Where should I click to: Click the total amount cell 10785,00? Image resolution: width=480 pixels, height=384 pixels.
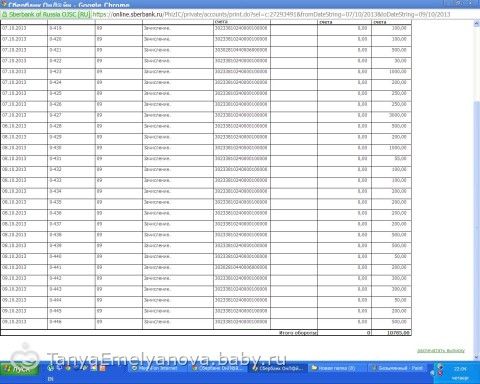click(391, 333)
